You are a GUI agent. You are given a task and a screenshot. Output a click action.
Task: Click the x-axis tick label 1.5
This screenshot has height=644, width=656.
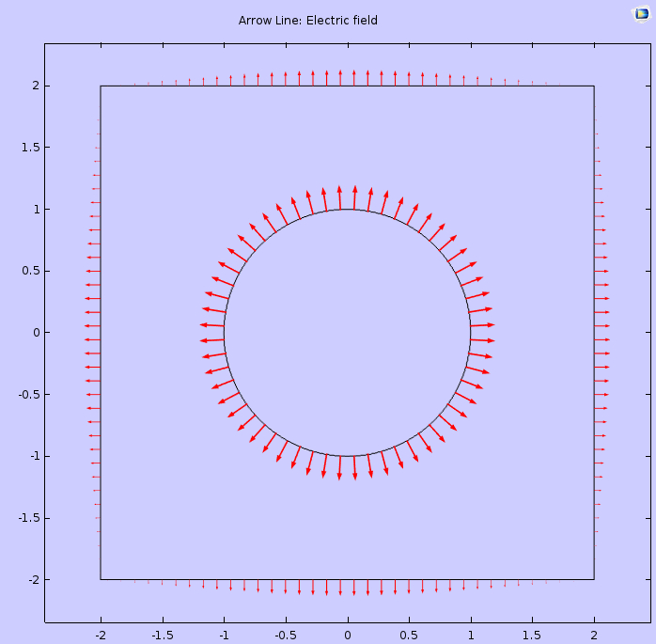coord(532,635)
